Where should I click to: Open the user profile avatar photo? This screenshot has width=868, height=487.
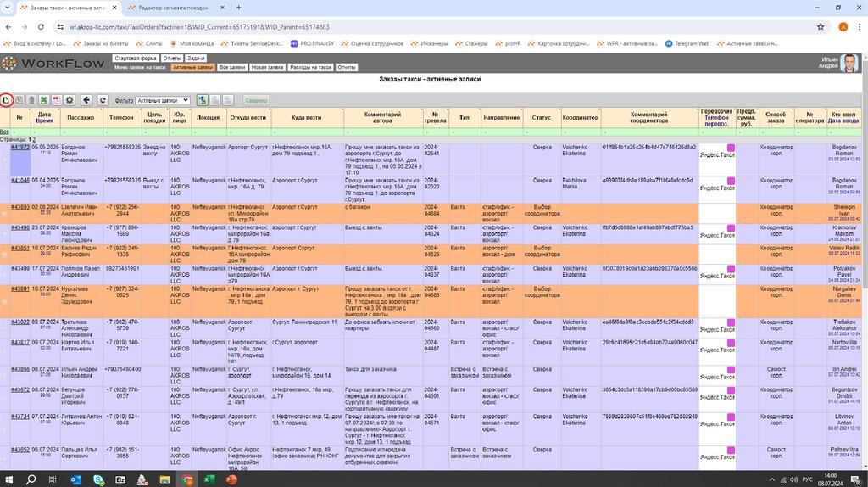[849, 62]
